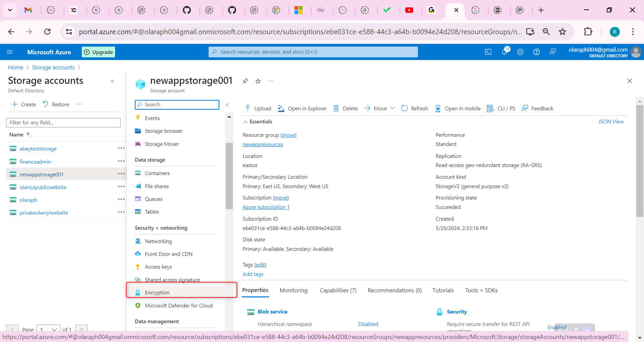This screenshot has width=644, height=342.
Task: Click Open in mobile
Action: pyautogui.click(x=458, y=108)
